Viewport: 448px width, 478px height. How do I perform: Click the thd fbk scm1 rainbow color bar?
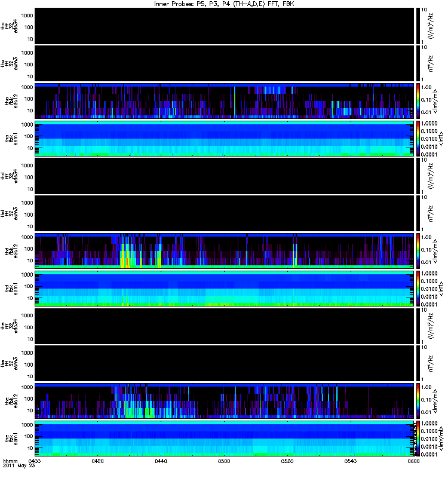click(x=418, y=289)
